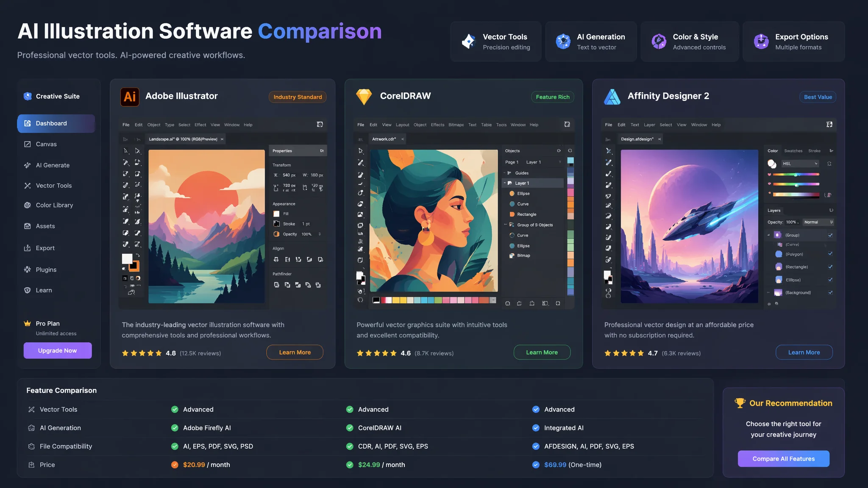Click the Industry Standard badge

coord(298,97)
